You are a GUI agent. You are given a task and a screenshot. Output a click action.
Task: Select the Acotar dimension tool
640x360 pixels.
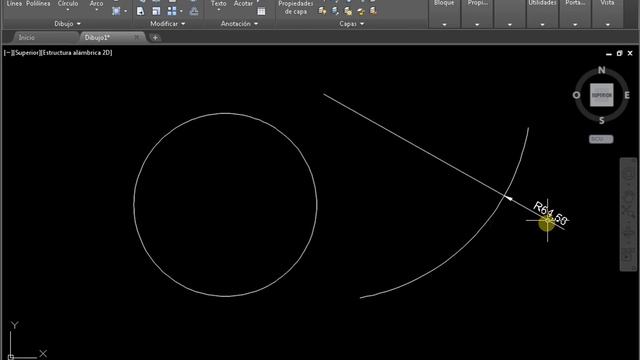click(243, 4)
